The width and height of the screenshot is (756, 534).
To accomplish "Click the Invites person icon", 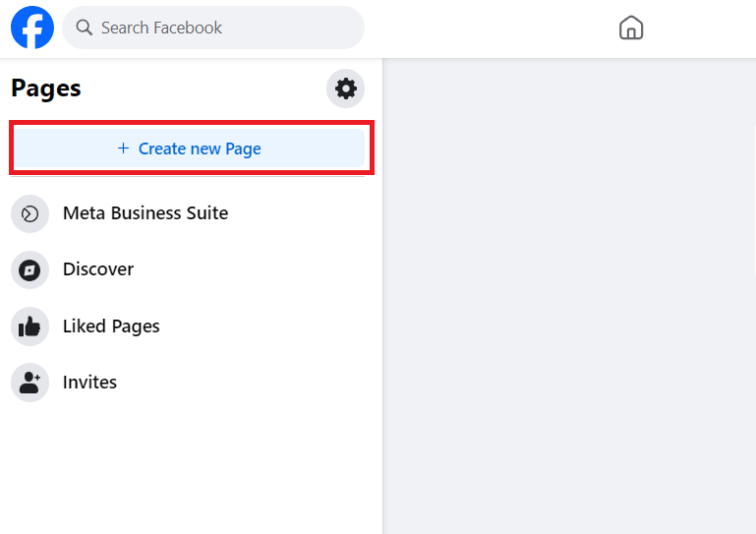I will pos(29,383).
